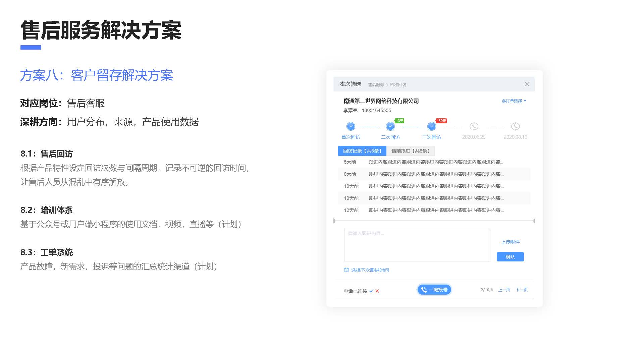Click the 首次回访 completed step checkmark

tap(351, 126)
